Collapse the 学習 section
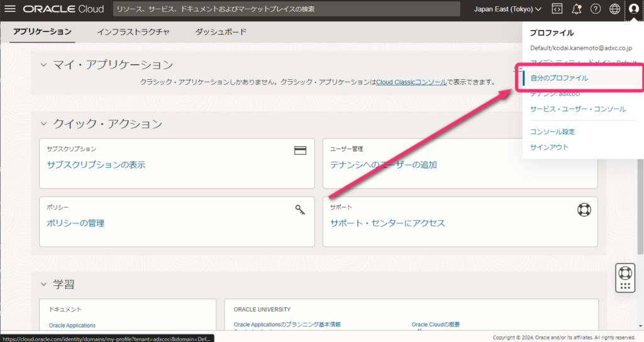The image size is (644, 342). pyautogui.click(x=44, y=284)
